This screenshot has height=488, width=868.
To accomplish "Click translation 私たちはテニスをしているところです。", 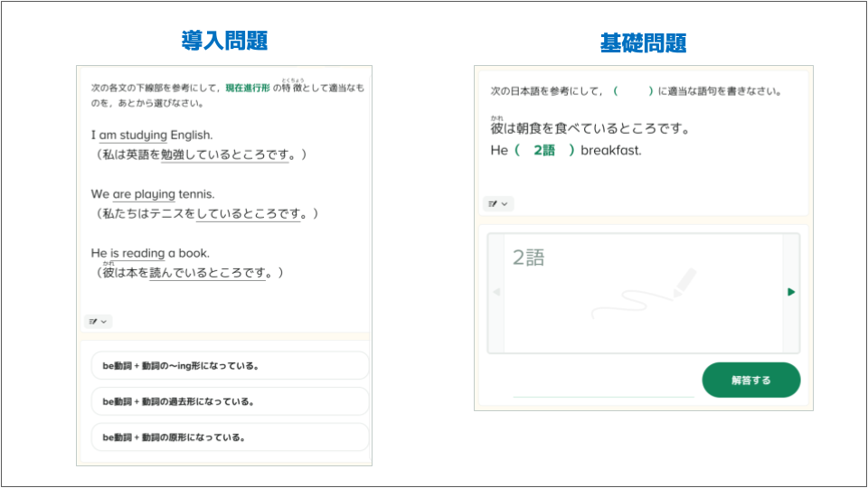I will point(208,213).
